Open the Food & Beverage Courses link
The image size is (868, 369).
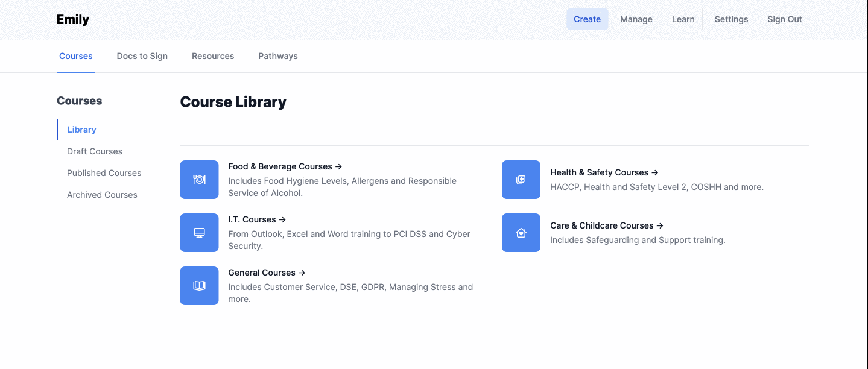click(285, 166)
